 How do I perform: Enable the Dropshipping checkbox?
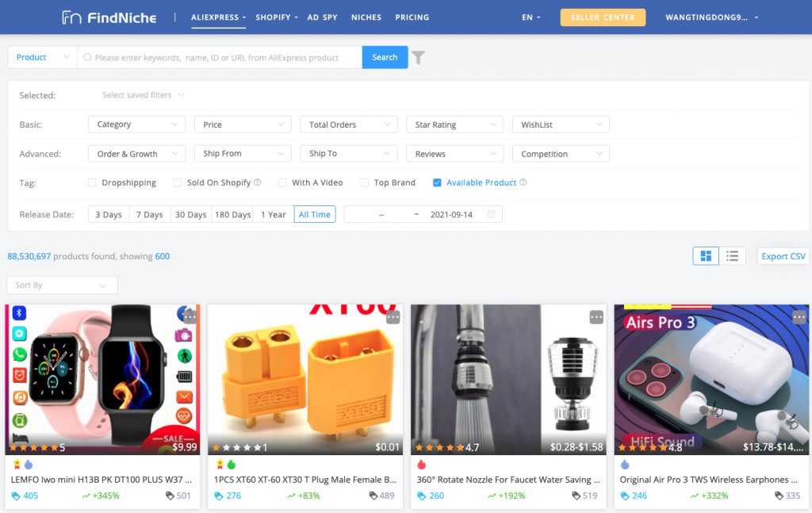(91, 182)
